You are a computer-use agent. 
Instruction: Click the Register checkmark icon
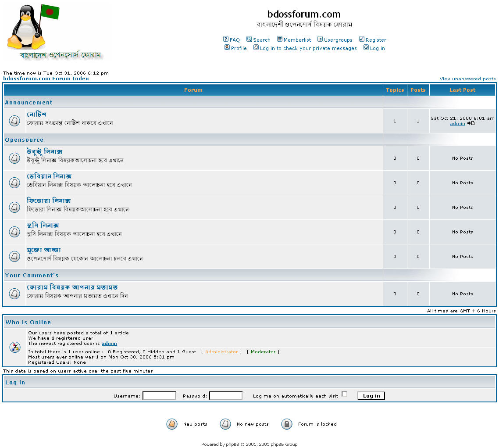(x=361, y=39)
